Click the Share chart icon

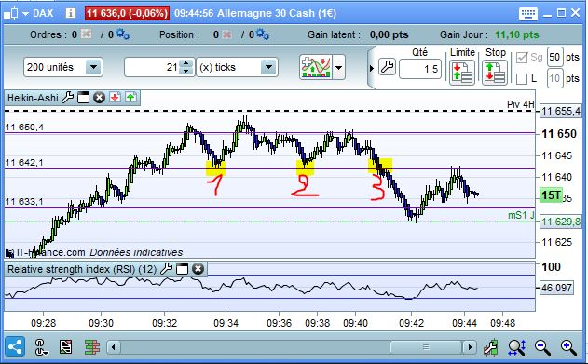point(15,347)
